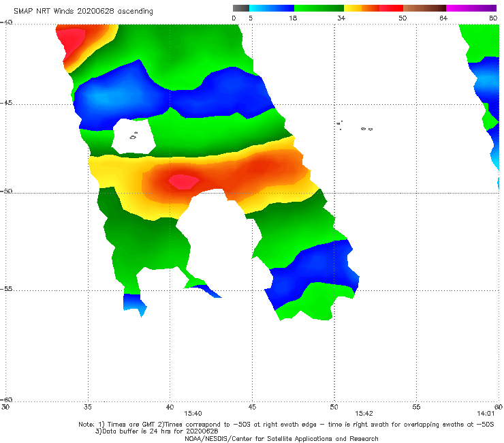This screenshot has width=504, height=443.
Task: Click the note line 'Data buffer is 24 hrs'
Action: click(x=157, y=431)
